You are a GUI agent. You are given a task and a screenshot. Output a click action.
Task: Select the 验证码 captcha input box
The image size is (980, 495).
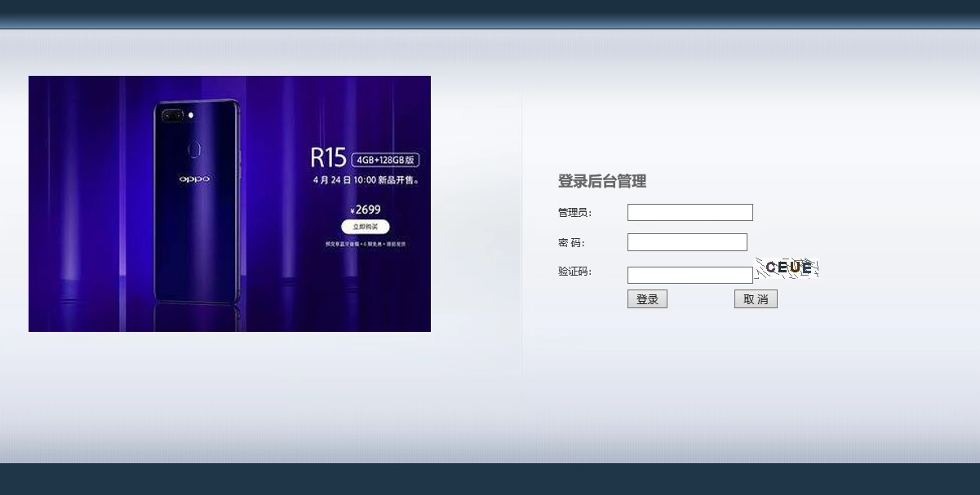tap(690, 275)
